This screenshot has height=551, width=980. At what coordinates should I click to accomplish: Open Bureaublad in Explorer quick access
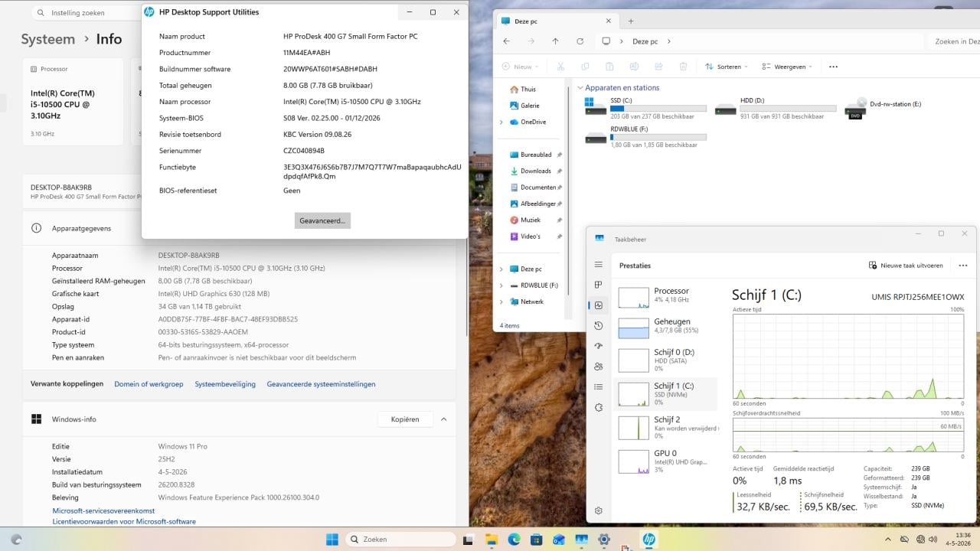click(535, 155)
